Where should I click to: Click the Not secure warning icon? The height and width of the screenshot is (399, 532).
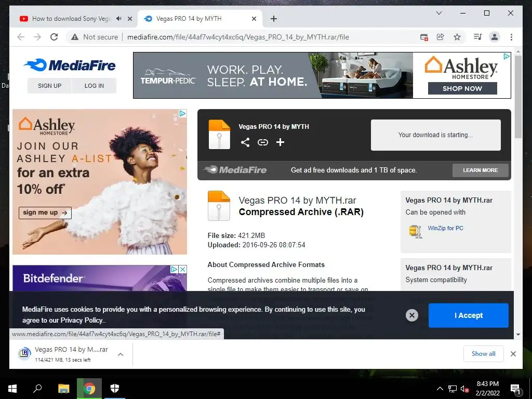[x=75, y=37]
